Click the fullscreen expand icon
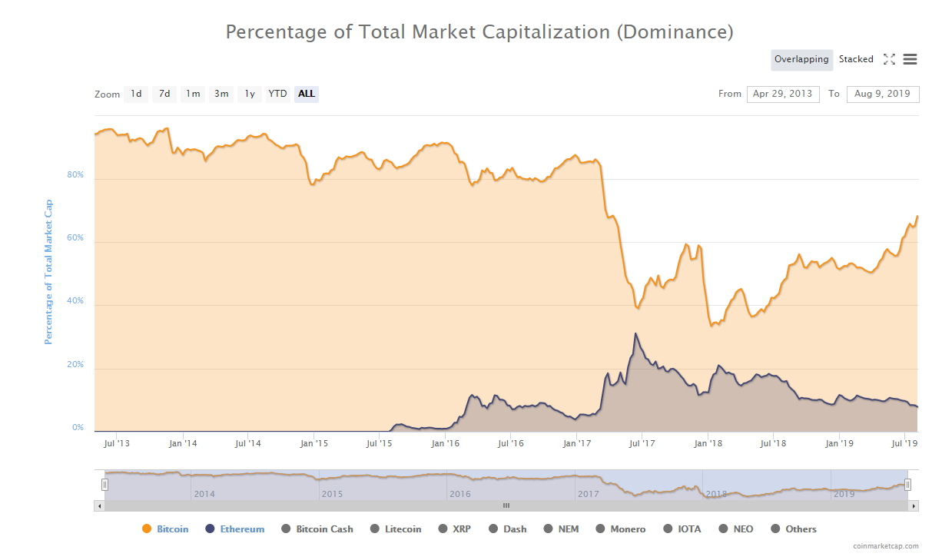The image size is (942, 560). (x=889, y=59)
